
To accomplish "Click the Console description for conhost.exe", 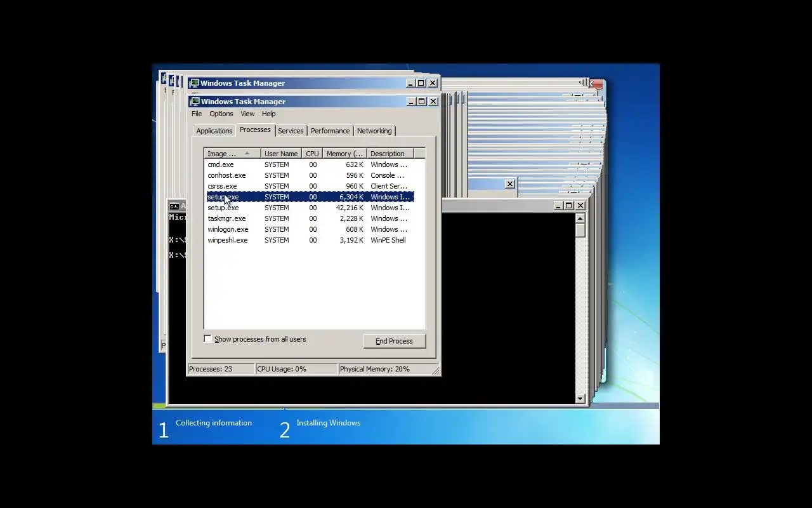I will 387,175.
